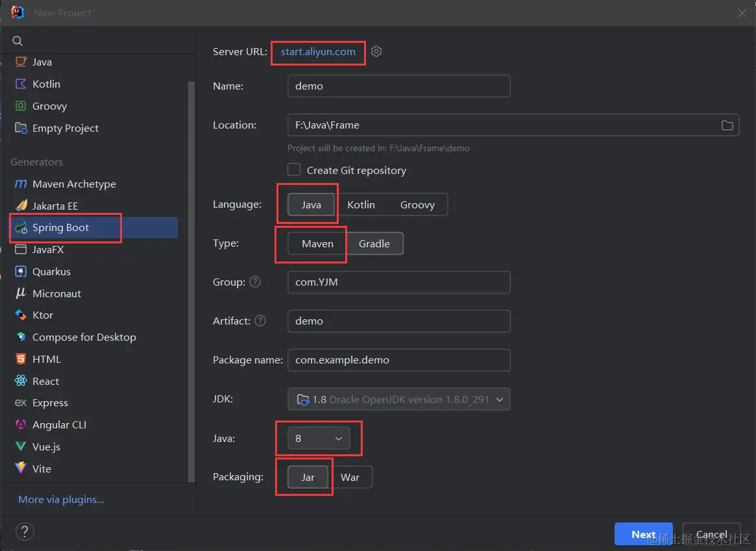
Task: Click the Location path field
Action: pyautogui.click(x=513, y=125)
